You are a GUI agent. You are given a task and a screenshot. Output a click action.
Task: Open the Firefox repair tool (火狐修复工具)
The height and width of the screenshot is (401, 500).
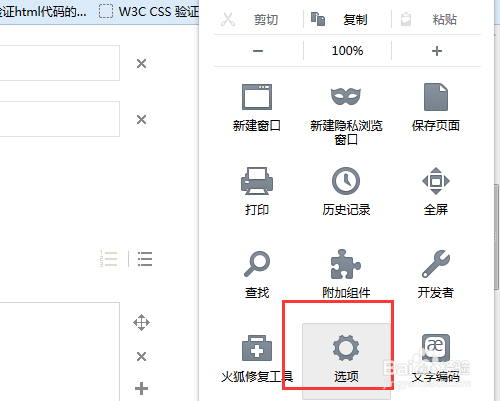(x=257, y=359)
